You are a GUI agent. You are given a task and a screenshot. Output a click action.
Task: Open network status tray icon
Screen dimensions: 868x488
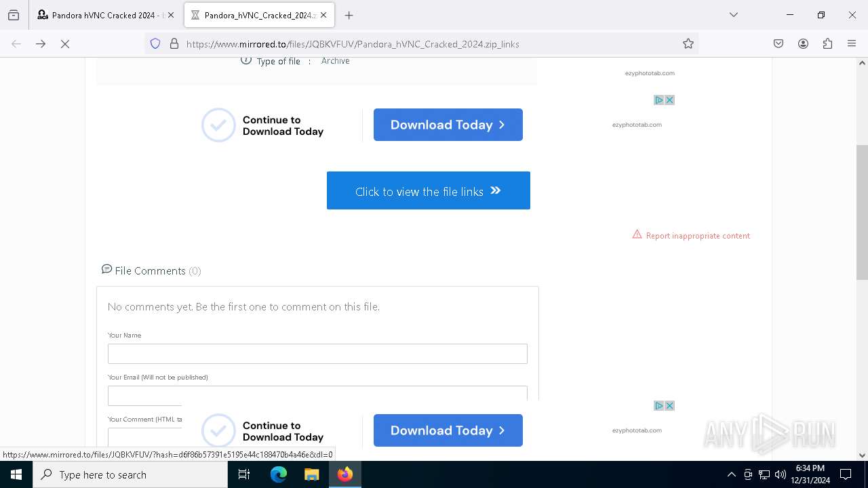764,474
